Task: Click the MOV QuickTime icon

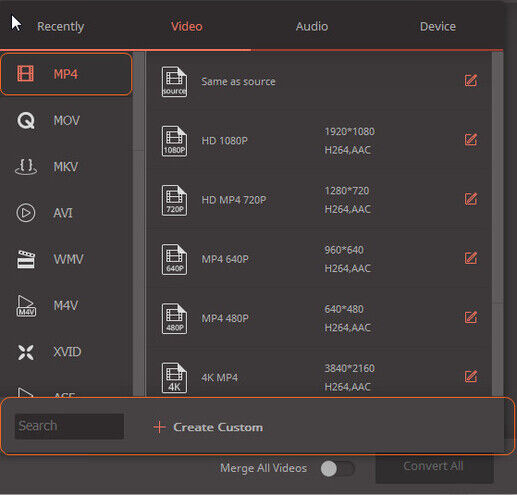Action: (26, 120)
